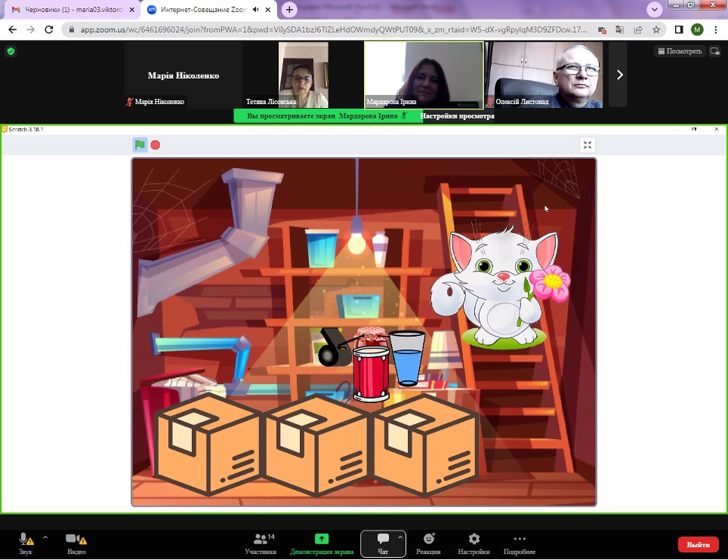The image size is (728, 560).
Task: Toggle camera with Видео button
Action: (x=76, y=543)
